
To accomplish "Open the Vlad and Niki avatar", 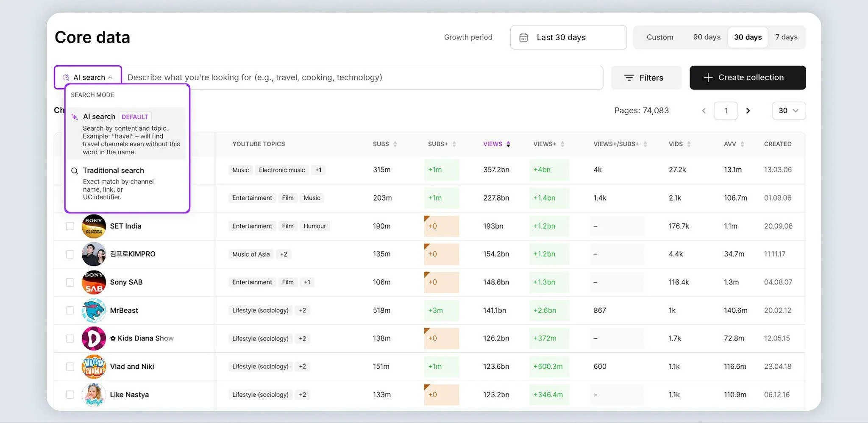I will 94,367.
